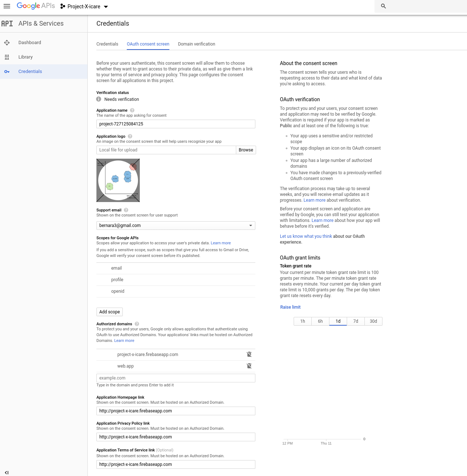Open help for Application logo
The width and height of the screenshot is (467, 476).
tap(130, 136)
